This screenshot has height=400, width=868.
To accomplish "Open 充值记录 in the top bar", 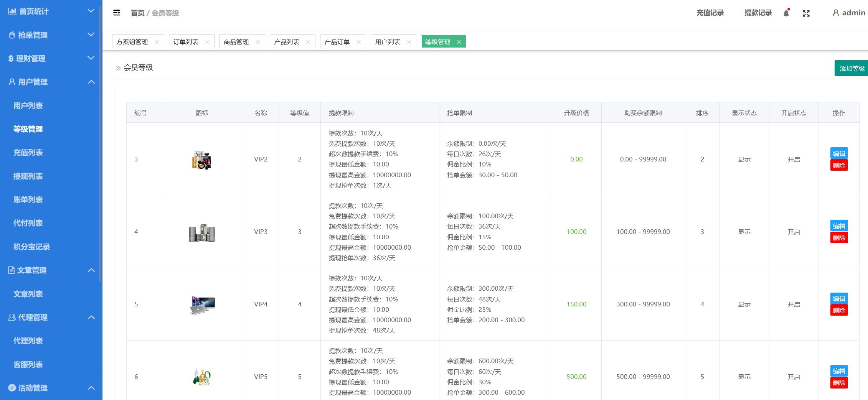I will [x=710, y=13].
